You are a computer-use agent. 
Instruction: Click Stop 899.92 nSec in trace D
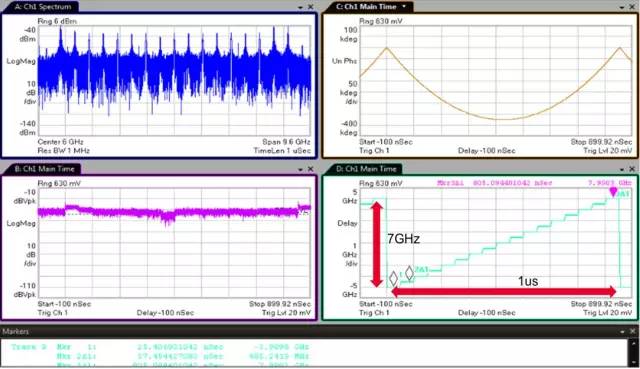coord(601,304)
